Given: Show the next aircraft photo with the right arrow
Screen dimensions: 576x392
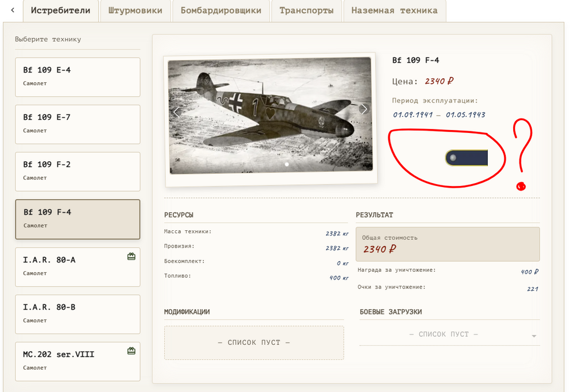Looking at the screenshot, I should pos(363,108).
